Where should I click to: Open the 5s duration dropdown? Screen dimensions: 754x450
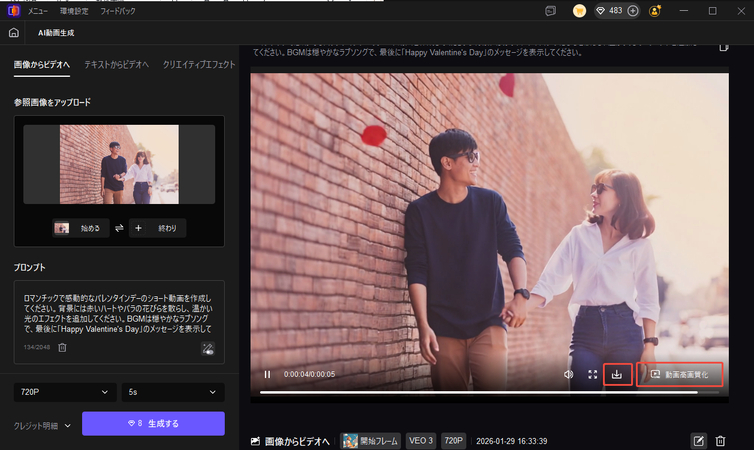[x=173, y=392]
